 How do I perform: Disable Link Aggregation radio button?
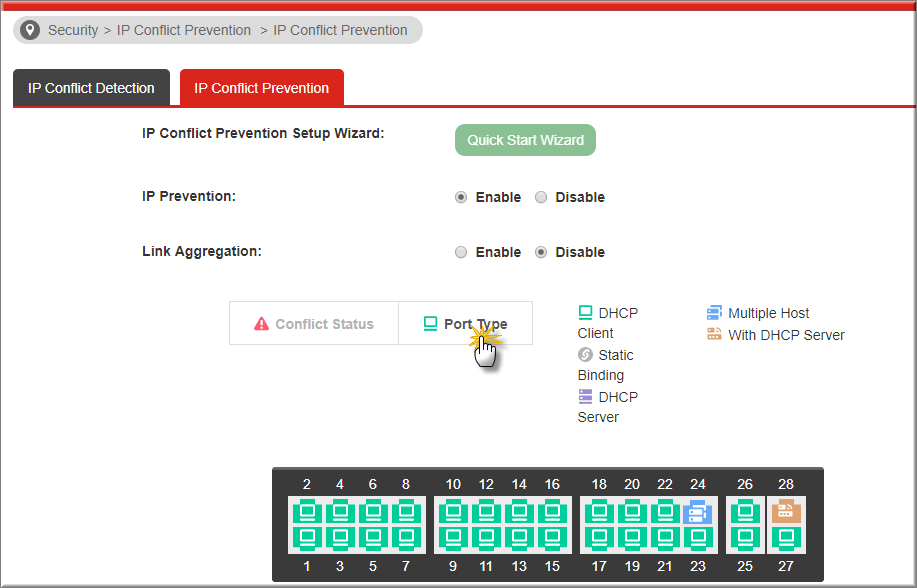541,252
